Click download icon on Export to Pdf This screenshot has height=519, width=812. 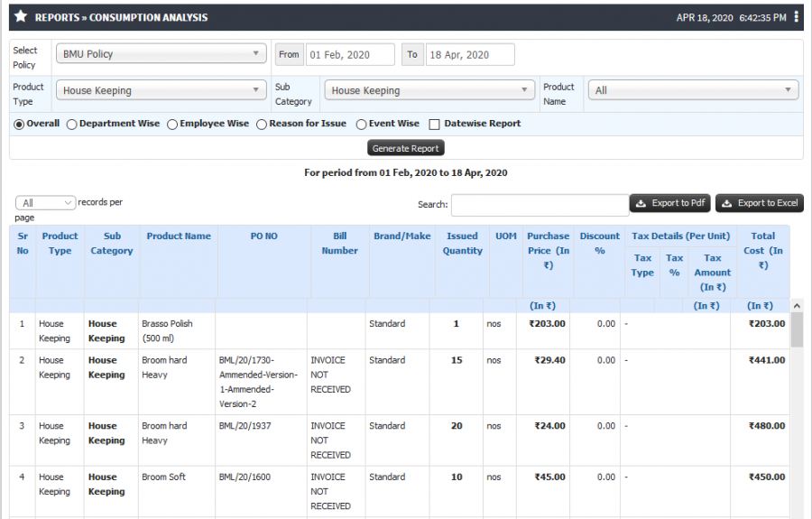pyautogui.click(x=641, y=203)
